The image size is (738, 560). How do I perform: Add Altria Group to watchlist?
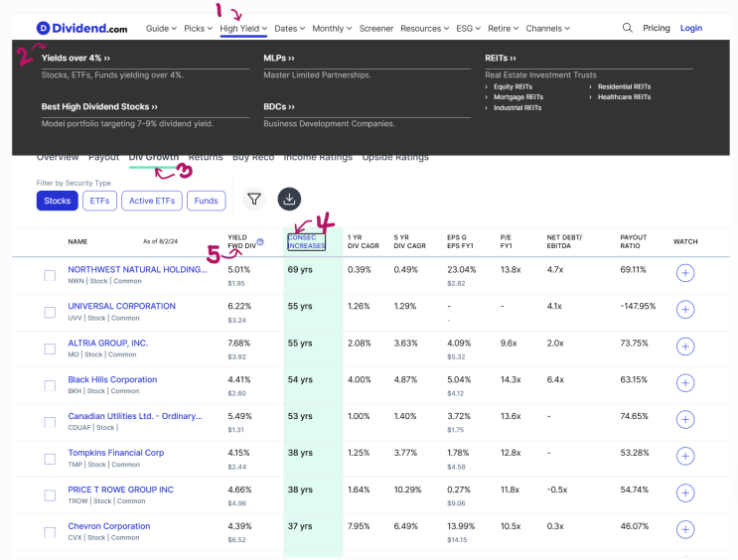pyautogui.click(x=684, y=348)
